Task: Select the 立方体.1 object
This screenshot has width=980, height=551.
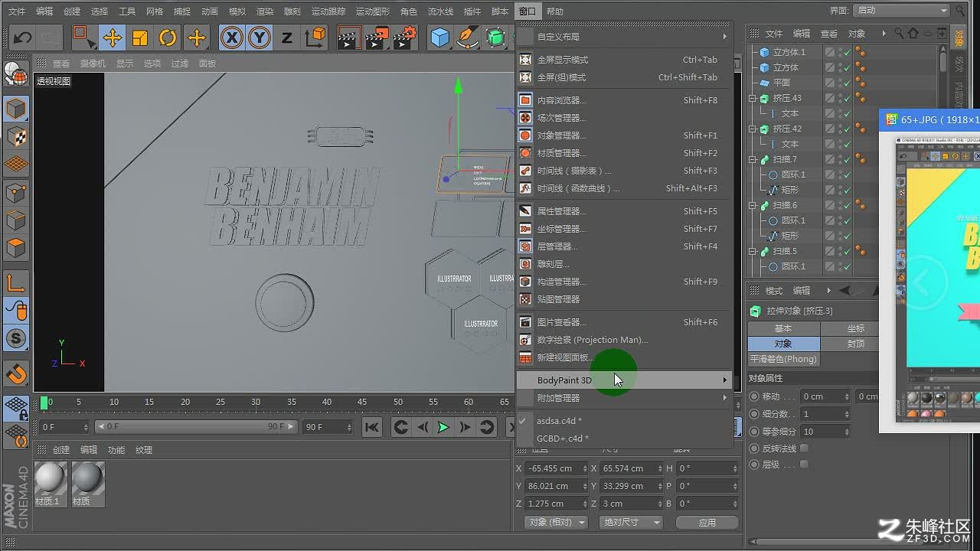Action: [789, 52]
